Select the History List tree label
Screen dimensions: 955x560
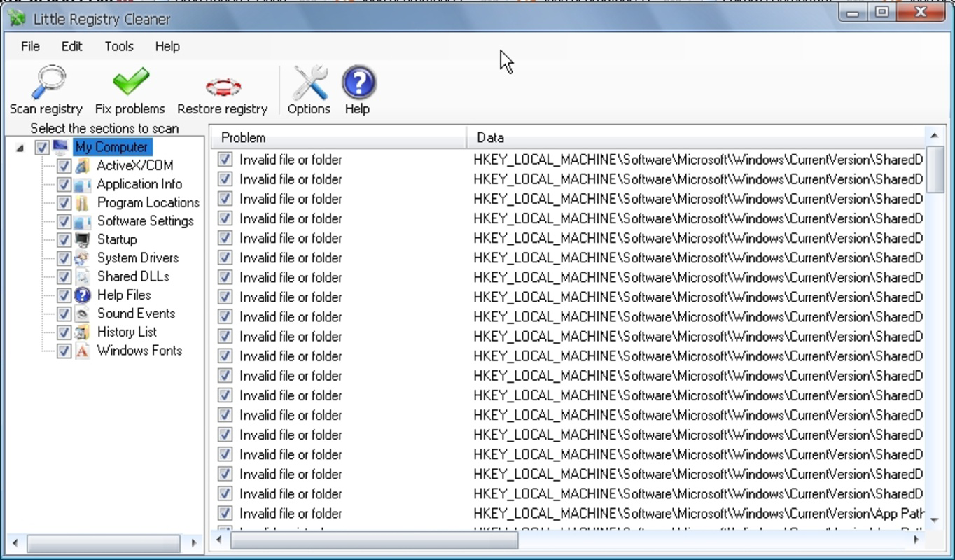point(127,332)
